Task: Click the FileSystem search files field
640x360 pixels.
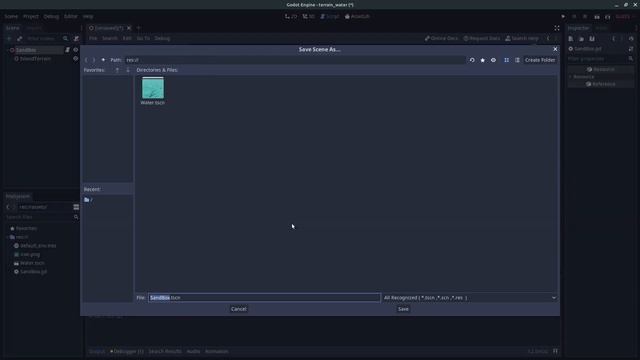Action: coord(39,218)
